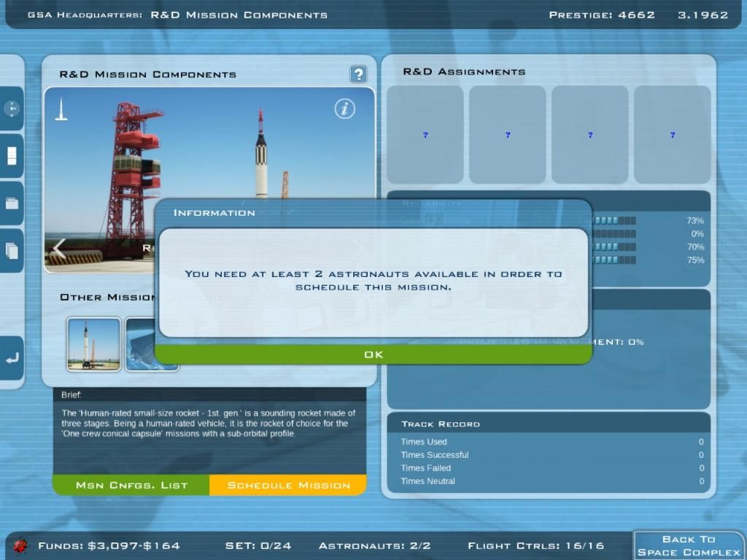
Task: Select the fourth empty R&D assignment slot
Action: pyautogui.click(x=672, y=135)
